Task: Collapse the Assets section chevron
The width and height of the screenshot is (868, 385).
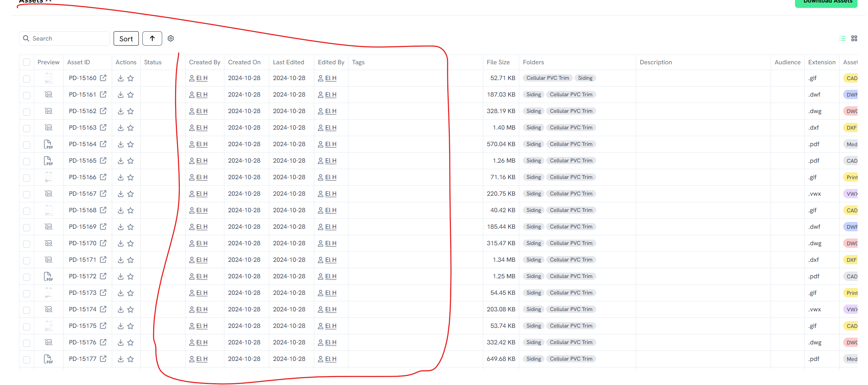Action: pyautogui.click(x=49, y=1)
